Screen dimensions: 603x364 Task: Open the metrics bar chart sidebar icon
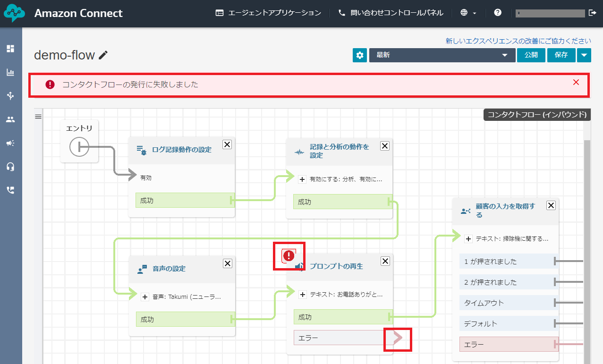(10, 72)
